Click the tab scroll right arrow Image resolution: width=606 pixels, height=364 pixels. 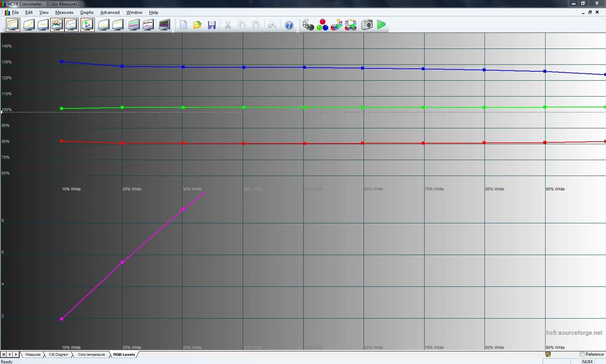(x=16, y=355)
